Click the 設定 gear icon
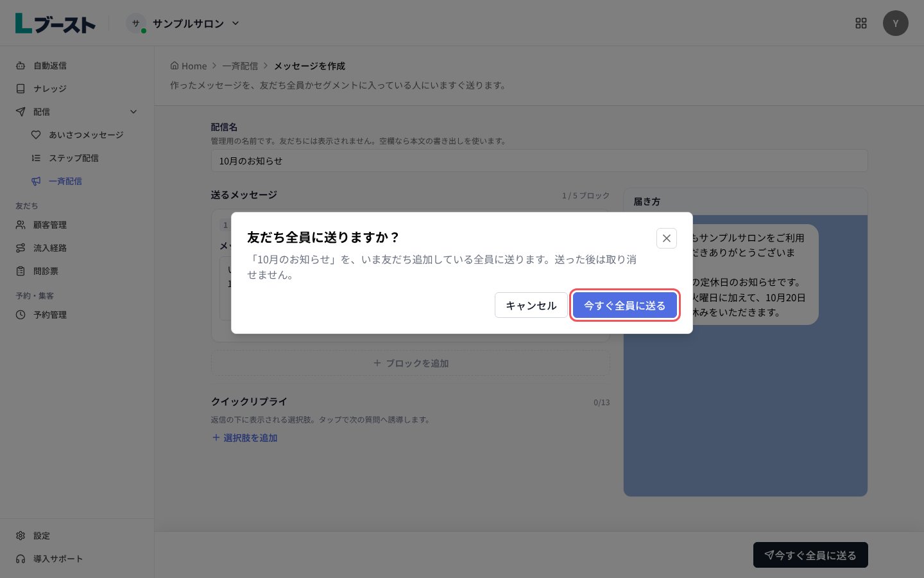 click(21, 536)
